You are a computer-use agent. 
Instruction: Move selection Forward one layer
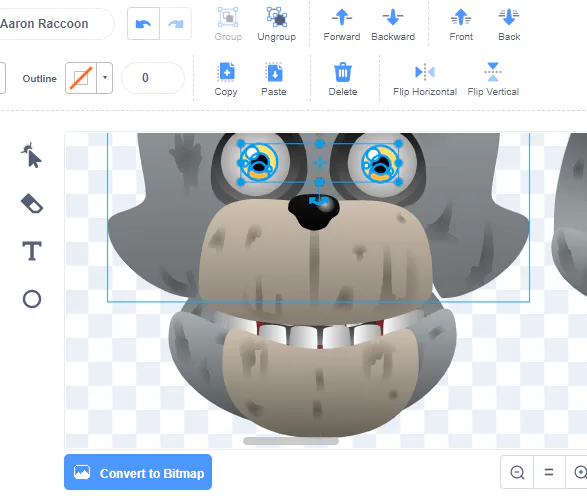(342, 24)
